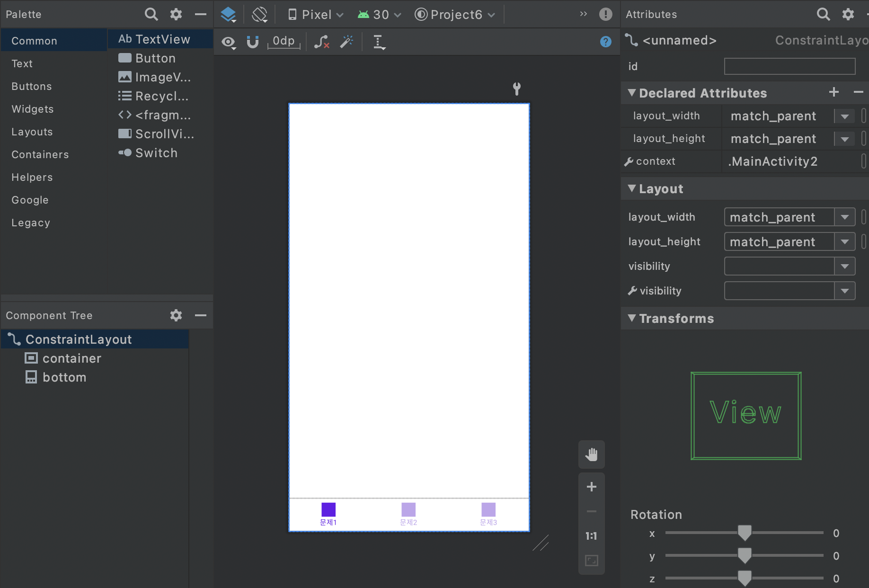The image size is (869, 588).
Task: Open declared layout_width dropdown
Action: tap(845, 116)
